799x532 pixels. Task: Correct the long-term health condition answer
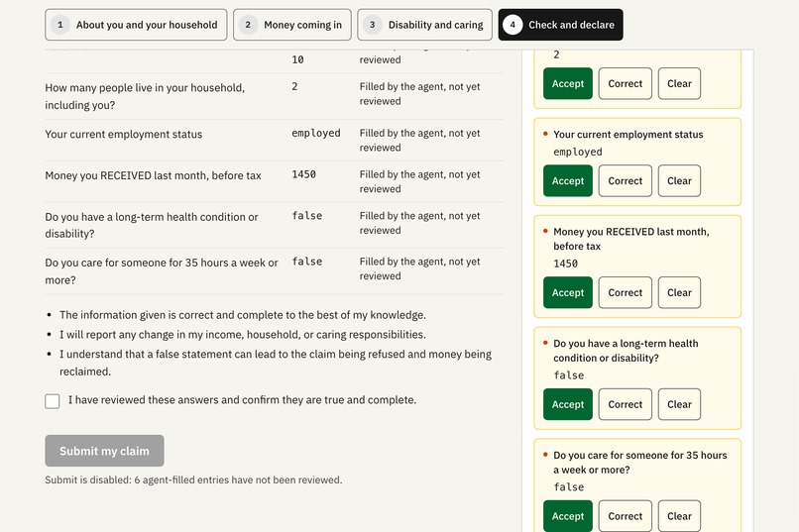point(626,404)
